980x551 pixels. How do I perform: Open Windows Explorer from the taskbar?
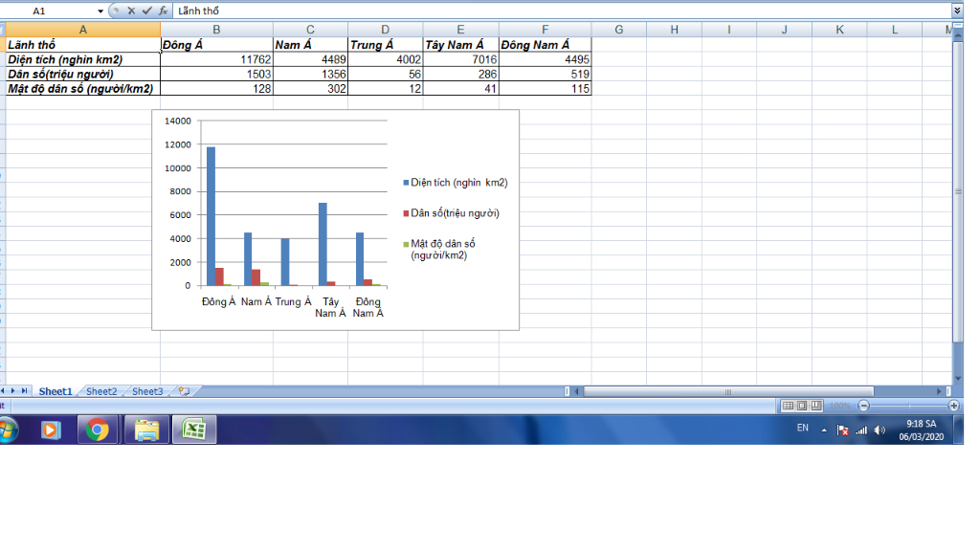(x=146, y=430)
